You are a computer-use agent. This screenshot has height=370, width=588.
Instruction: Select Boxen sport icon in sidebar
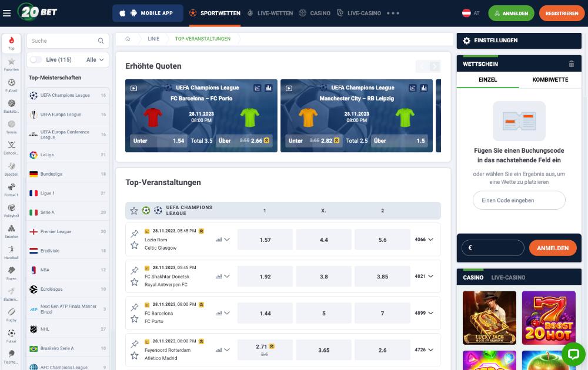click(x=11, y=273)
